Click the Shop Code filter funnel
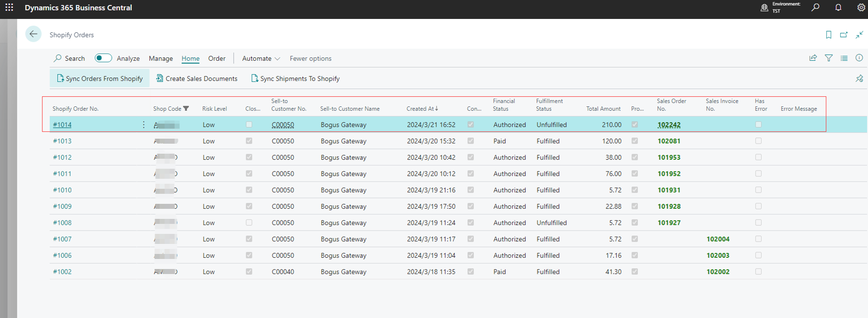The image size is (868, 318). tap(186, 109)
